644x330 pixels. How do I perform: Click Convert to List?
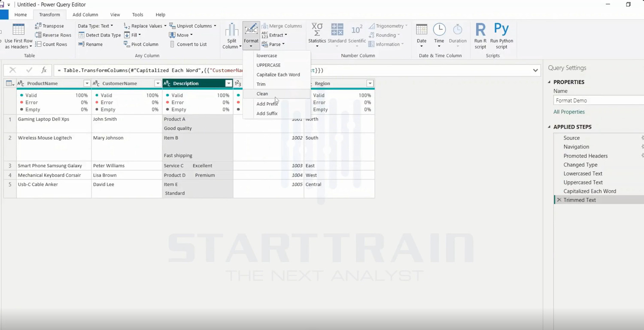point(188,44)
